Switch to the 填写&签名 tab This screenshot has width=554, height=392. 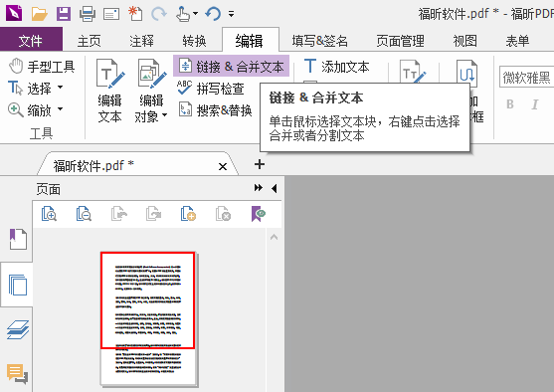pos(319,41)
